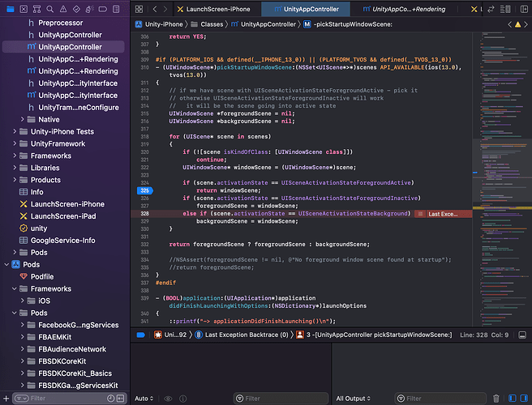Hide the debug area
Viewport: 532px width, 405px height.
[522, 335]
